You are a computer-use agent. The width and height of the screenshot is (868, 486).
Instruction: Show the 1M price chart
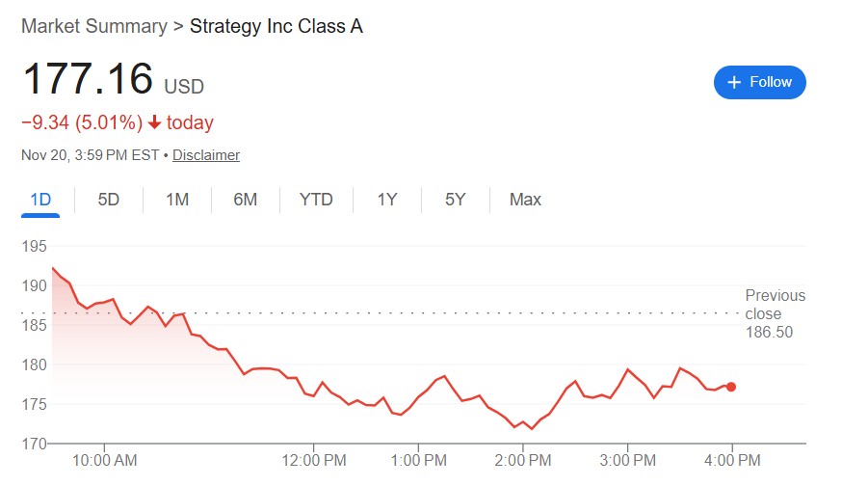point(177,200)
